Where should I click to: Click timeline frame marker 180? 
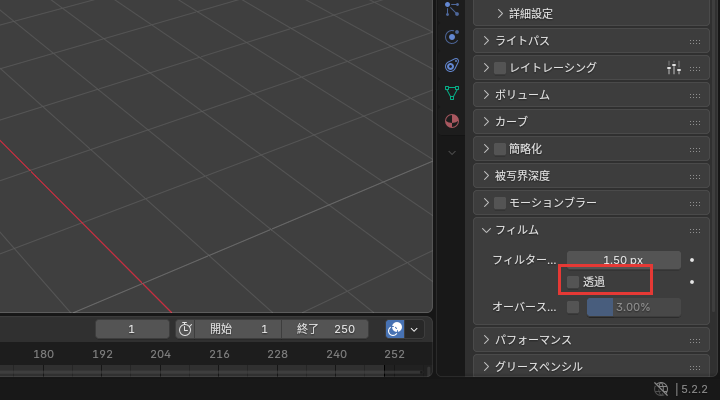pos(44,354)
